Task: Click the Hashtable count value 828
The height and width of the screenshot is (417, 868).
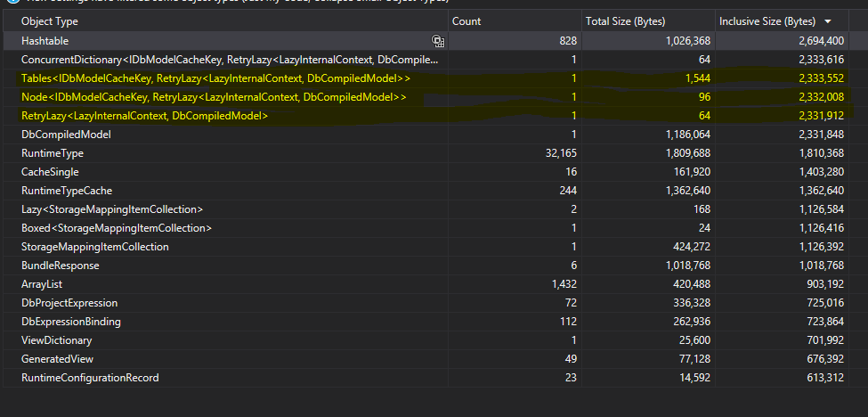Action: [567, 40]
